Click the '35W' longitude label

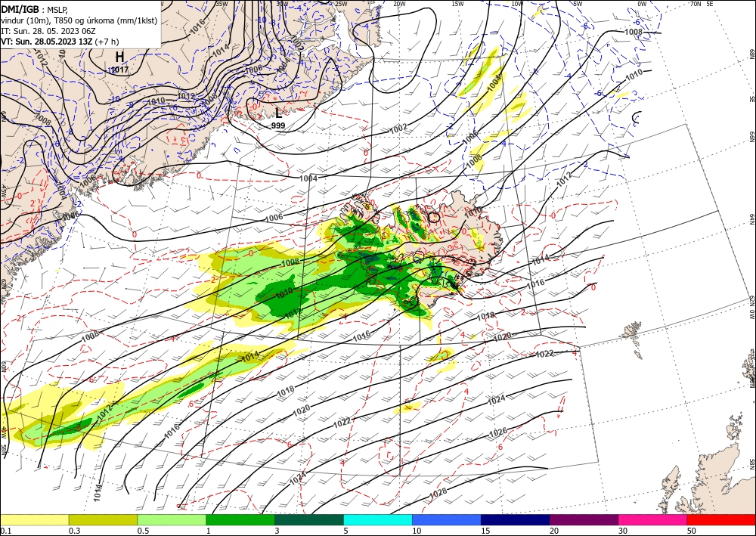pos(222,4)
